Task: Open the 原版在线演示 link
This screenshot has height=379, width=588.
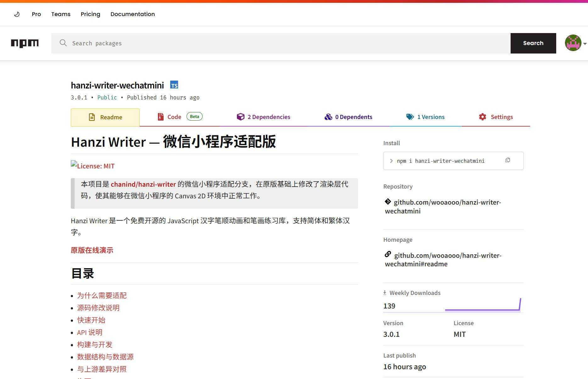Action: (92, 250)
